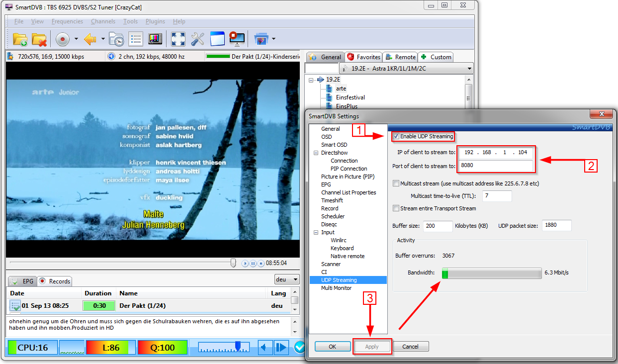Open the Help menu
The width and height of the screenshot is (618, 364).
[x=179, y=21]
